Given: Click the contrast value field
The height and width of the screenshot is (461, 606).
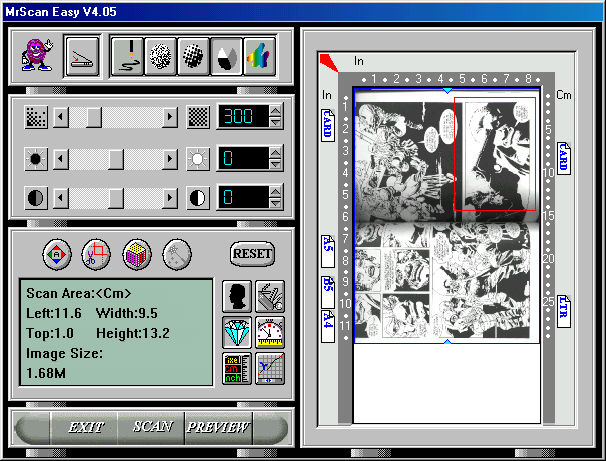Looking at the screenshot, I should click(x=244, y=198).
